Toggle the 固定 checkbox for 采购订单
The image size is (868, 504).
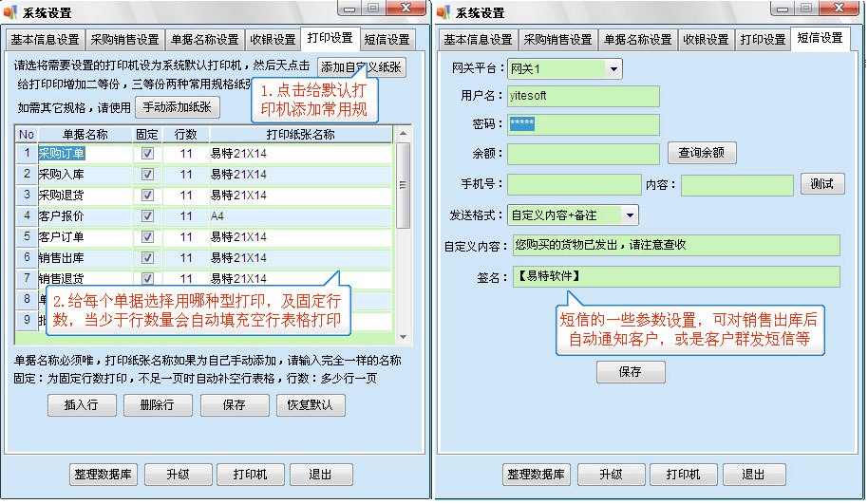pos(147,154)
